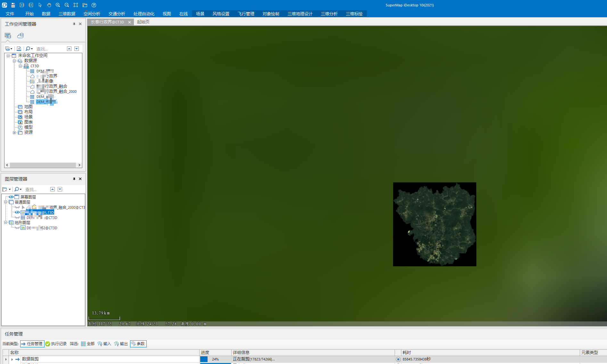Image resolution: width=607 pixels, height=364 pixels.
Task: Click the 执行记录 green check button
Action: [56, 344]
